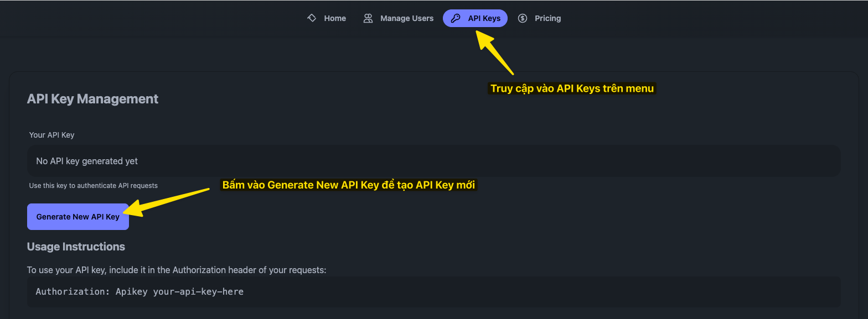
Task: Click the 'Your API Key' field label
Action: [x=51, y=135]
